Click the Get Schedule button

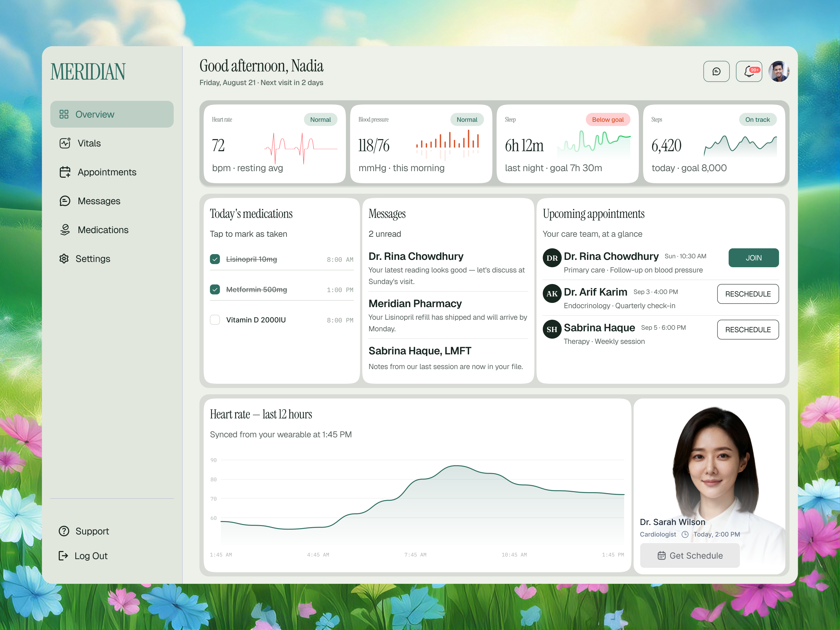[x=690, y=555]
